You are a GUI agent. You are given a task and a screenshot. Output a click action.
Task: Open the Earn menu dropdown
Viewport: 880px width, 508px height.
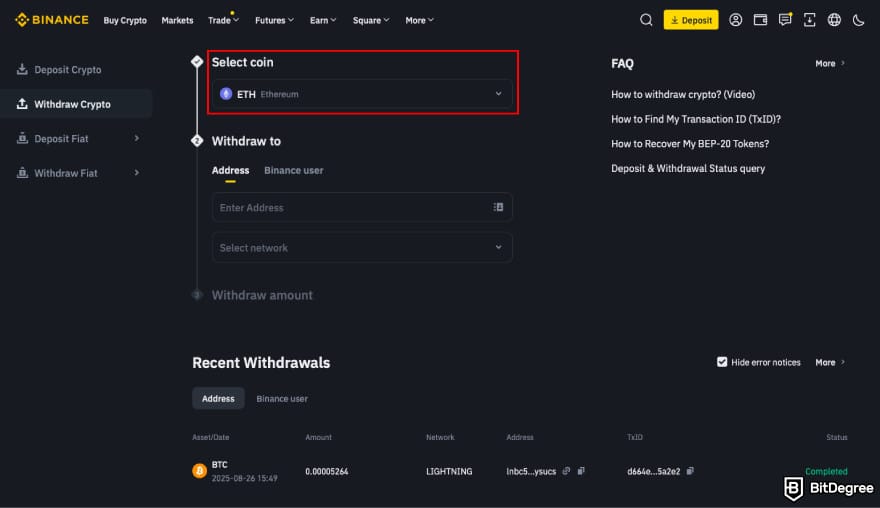[323, 20]
